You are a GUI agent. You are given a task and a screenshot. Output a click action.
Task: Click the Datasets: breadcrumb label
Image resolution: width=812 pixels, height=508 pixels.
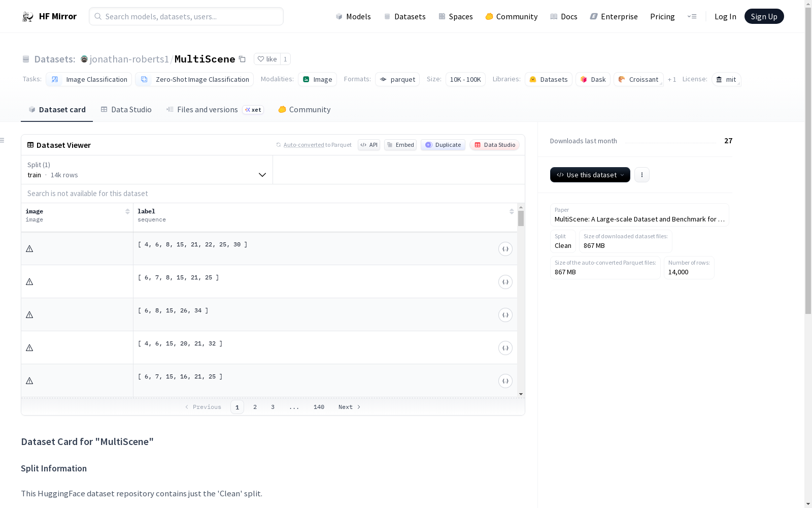click(55, 59)
